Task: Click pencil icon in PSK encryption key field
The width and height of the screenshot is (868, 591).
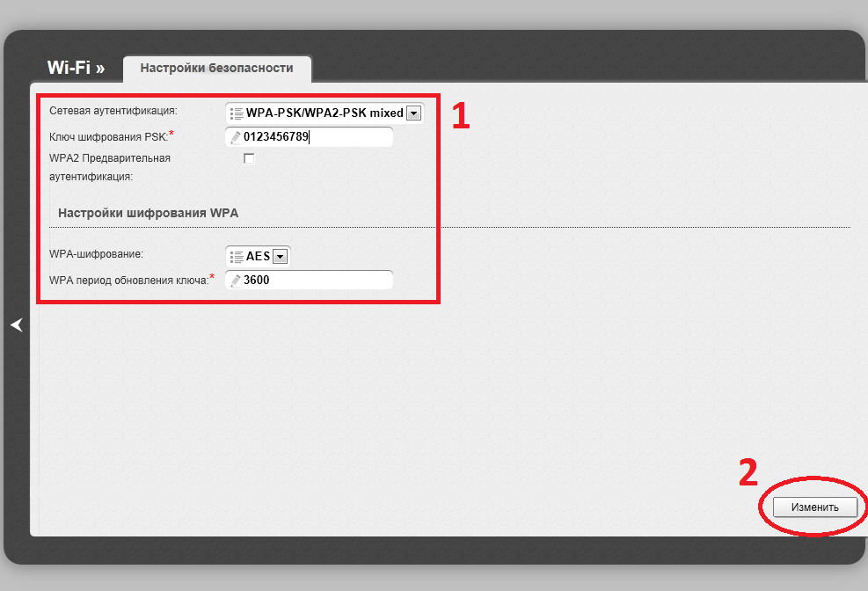Action: 235,136
